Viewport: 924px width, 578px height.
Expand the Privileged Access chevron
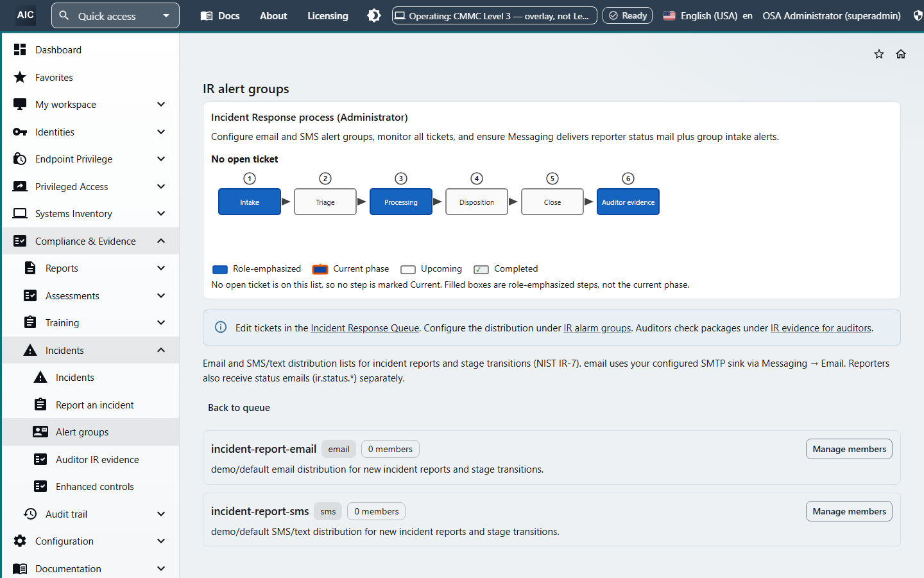161,186
